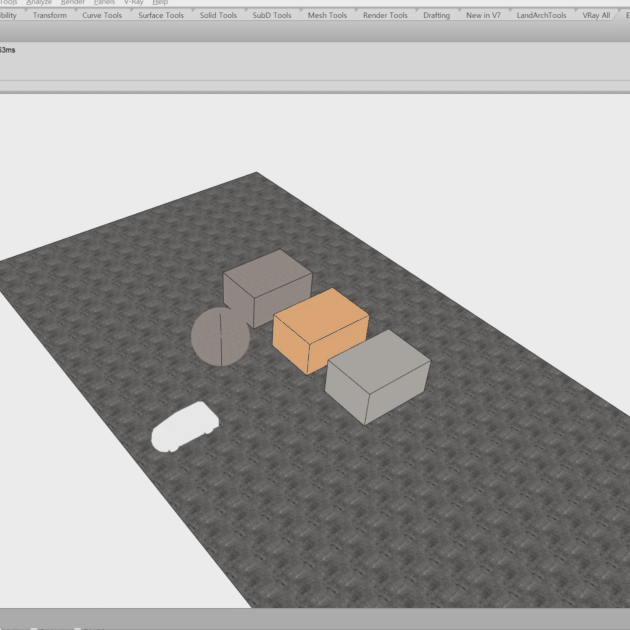Viewport: 630px width, 630px height.
Task: Open the Render menu
Action: 73,3
